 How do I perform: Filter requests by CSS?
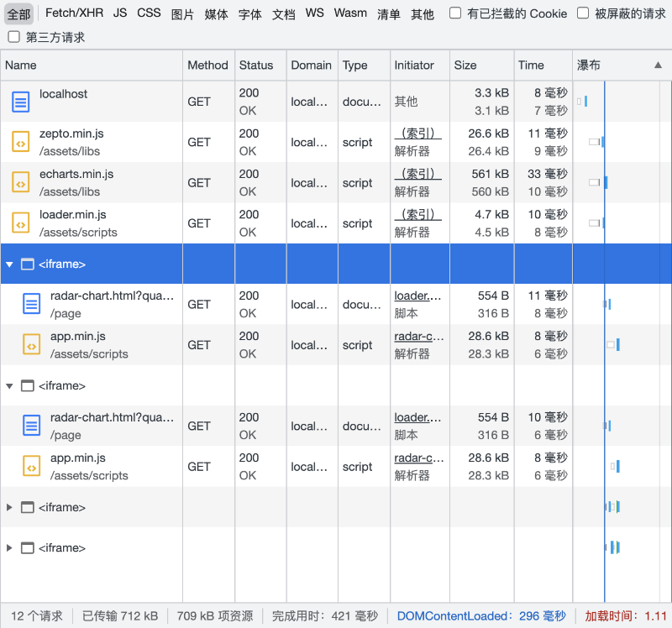pyautogui.click(x=149, y=13)
